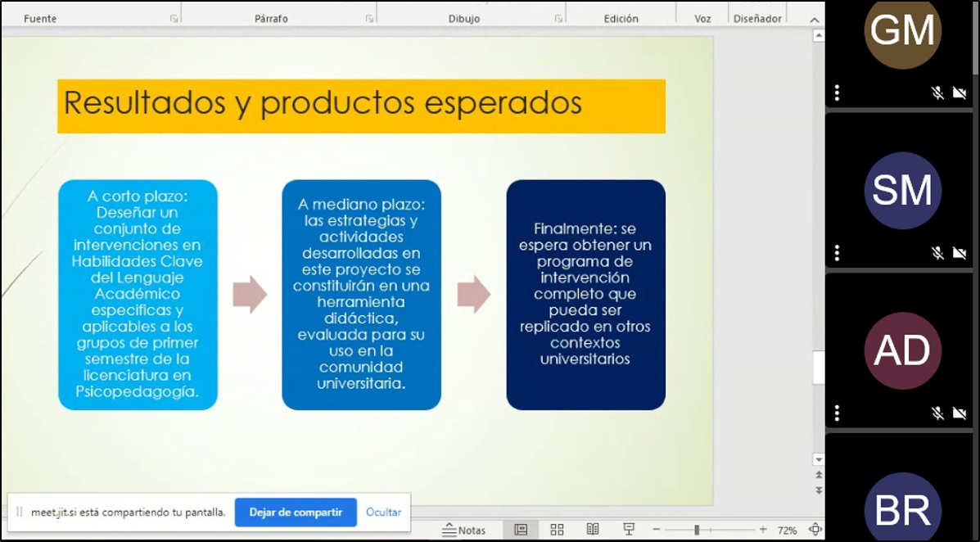Open more options for participant GM
The image size is (980, 542).
tap(837, 93)
